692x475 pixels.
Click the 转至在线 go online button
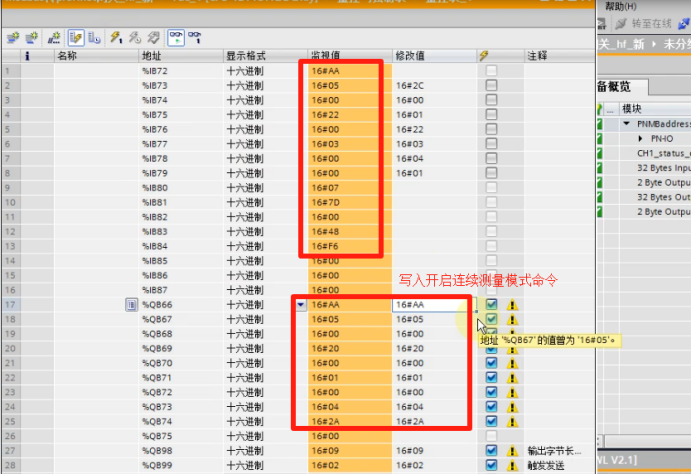(651, 23)
